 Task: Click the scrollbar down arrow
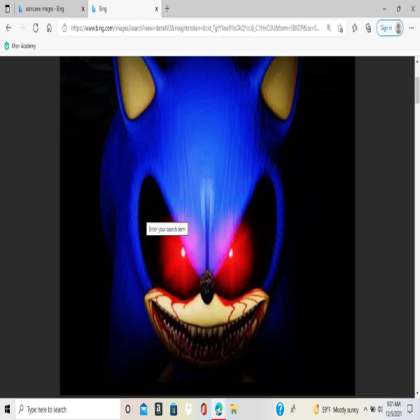[417, 394]
